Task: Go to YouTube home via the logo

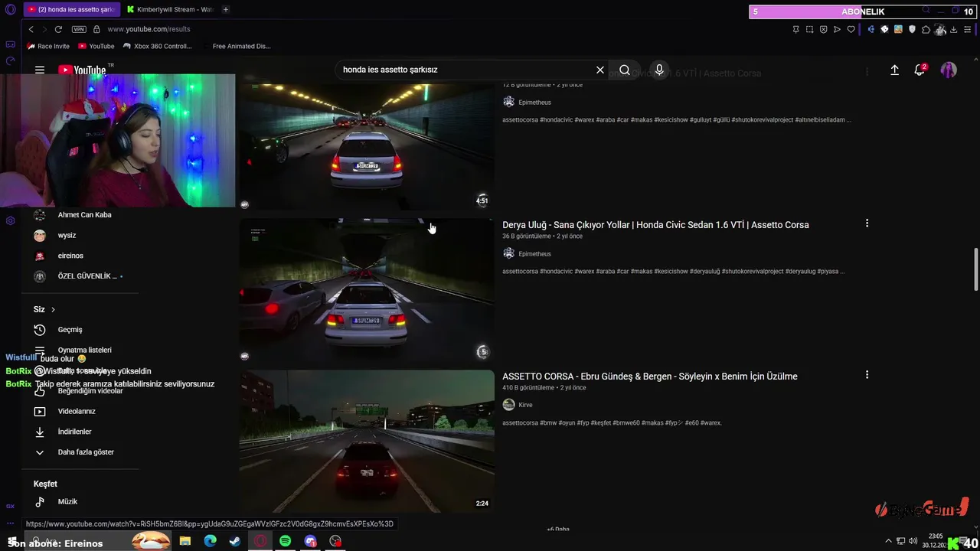Action: point(82,70)
